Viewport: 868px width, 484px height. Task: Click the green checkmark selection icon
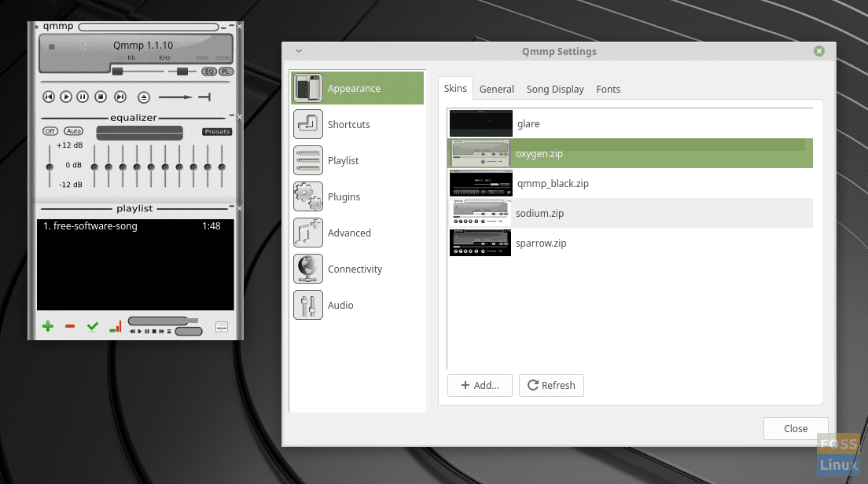[x=93, y=326]
